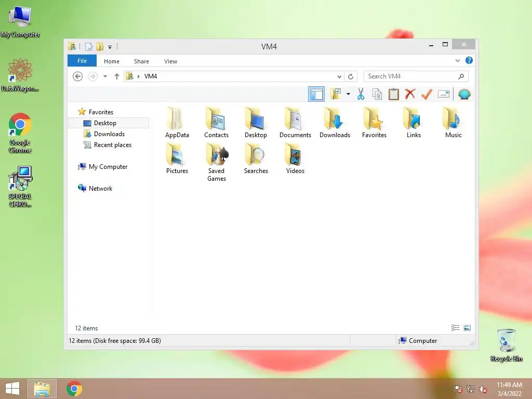Open the Pictures folder
532x399 pixels.
(x=177, y=159)
